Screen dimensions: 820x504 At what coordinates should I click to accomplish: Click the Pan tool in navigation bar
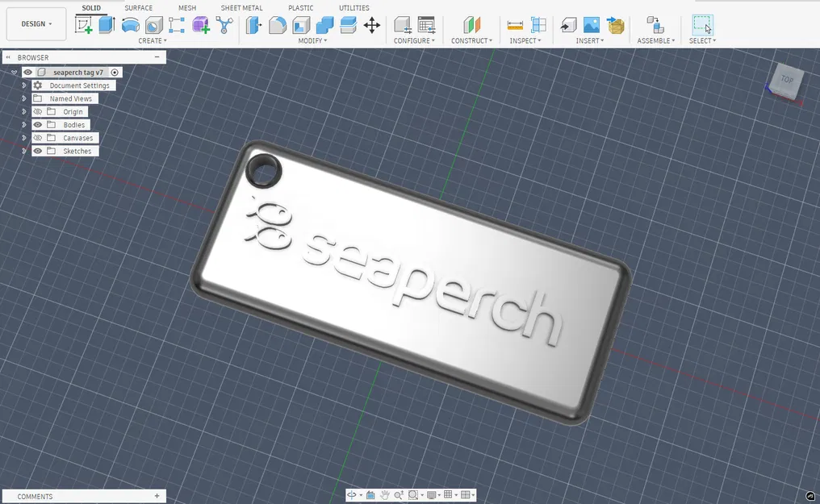[x=386, y=494]
